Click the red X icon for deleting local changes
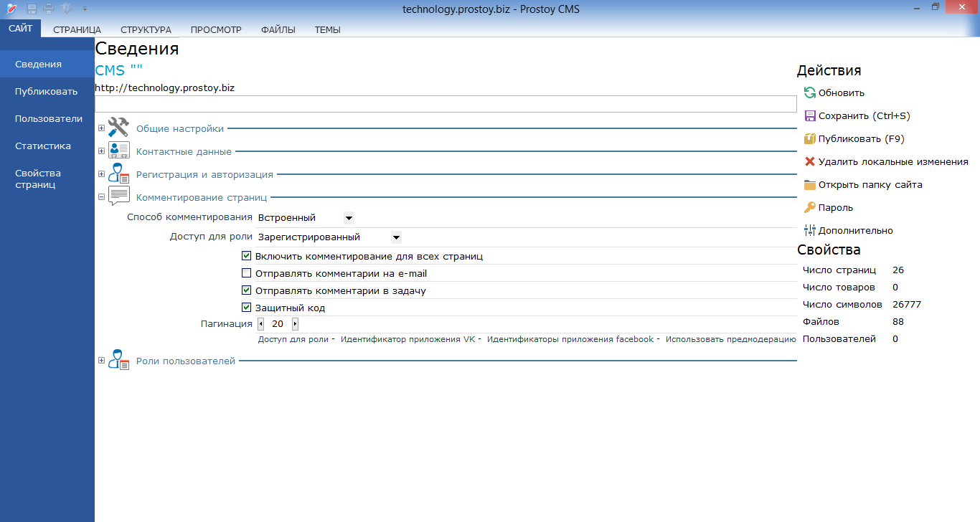 810,161
